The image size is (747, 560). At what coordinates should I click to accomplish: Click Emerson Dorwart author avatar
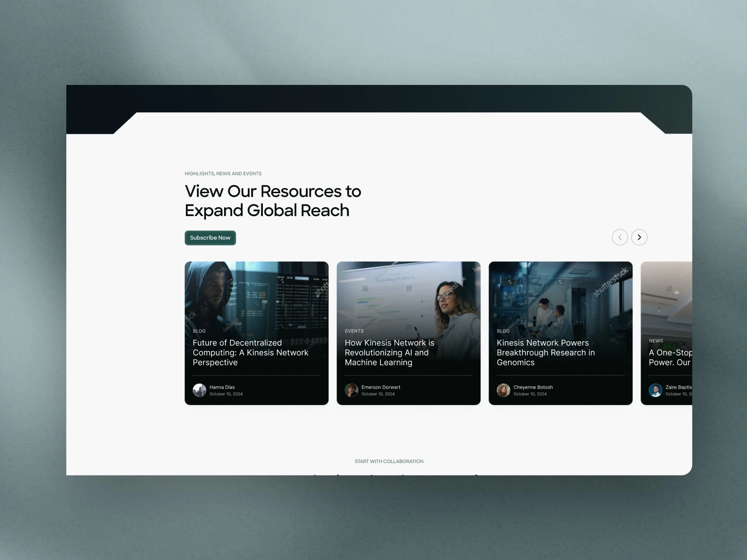click(x=351, y=390)
